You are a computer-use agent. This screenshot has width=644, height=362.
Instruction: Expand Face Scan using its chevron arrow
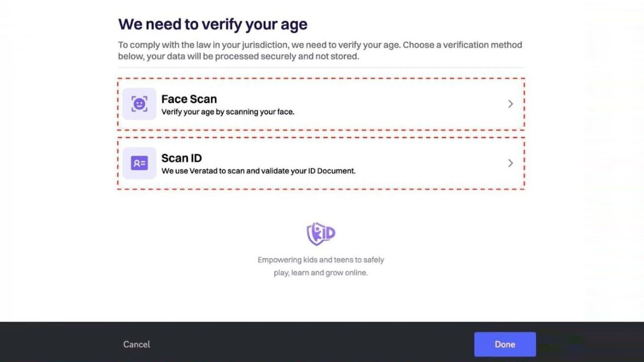(x=510, y=104)
